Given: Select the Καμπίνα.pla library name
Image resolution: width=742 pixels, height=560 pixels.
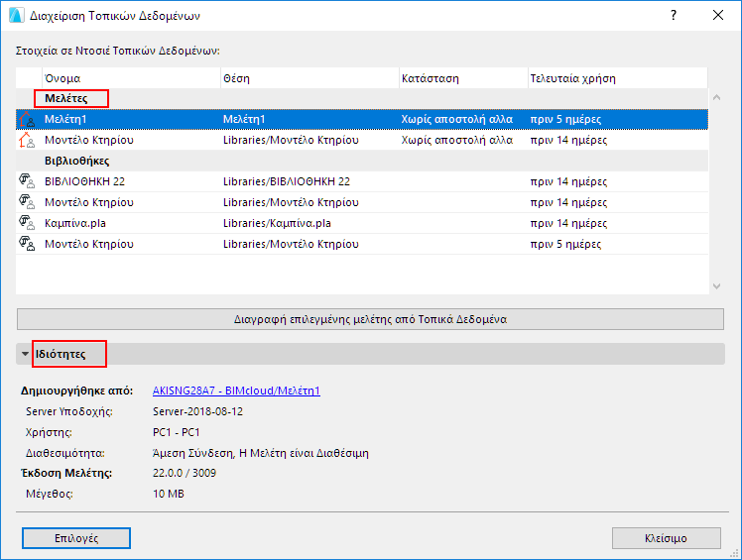Looking at the screenshot, I should click(x=75, y=223).
